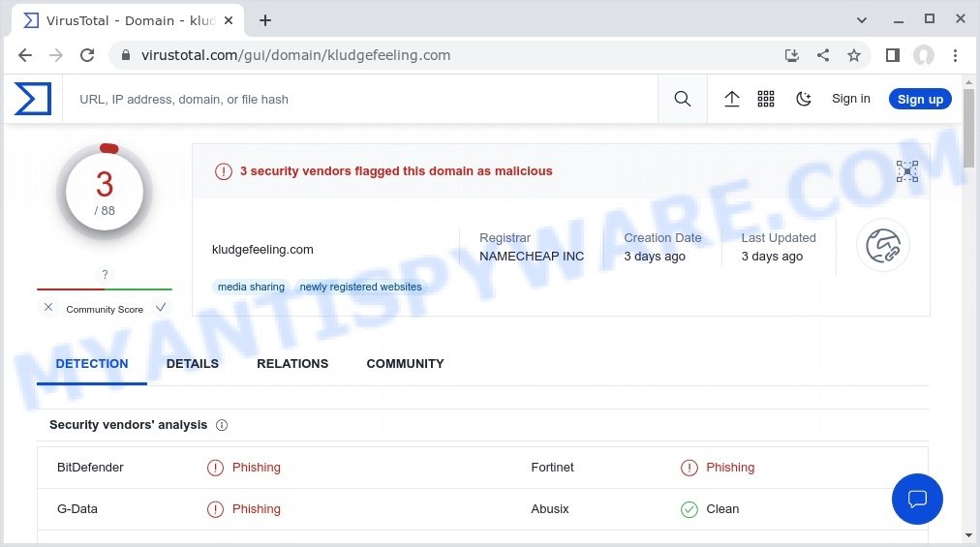Click the Abusix vendor name
The height and width of the screenshot is (547, 980).
549,509
